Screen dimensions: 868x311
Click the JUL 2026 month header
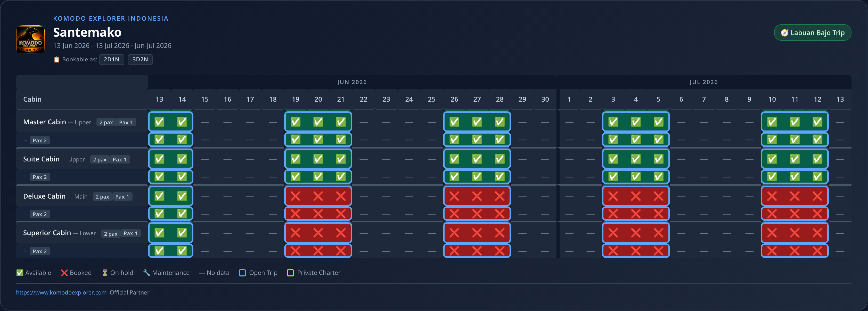coord(703,82)
